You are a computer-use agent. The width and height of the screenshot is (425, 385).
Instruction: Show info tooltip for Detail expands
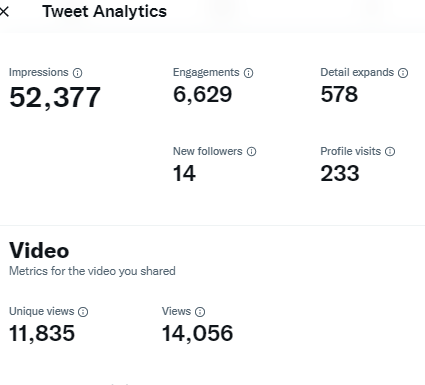tap(403, 73)
